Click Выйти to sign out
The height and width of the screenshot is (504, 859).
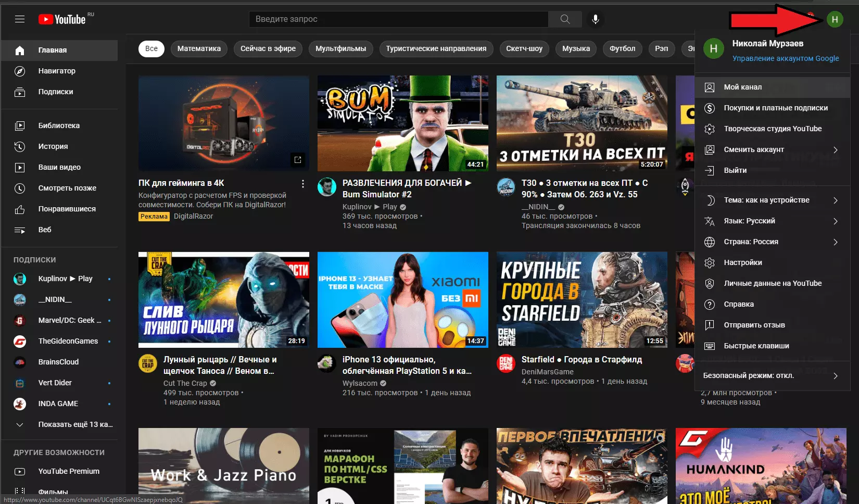point(773,170)
